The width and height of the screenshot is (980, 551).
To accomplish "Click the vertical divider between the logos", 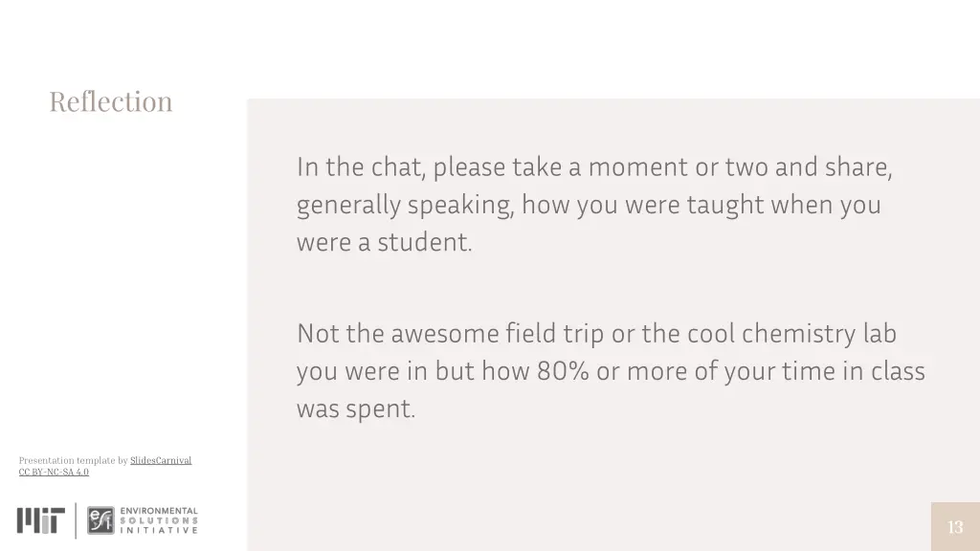I will [x=76, y=520].
